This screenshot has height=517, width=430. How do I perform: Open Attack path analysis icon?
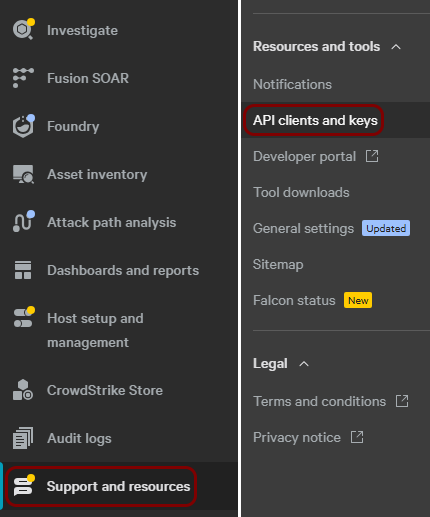pyautogui.click(x=23, y=221)
